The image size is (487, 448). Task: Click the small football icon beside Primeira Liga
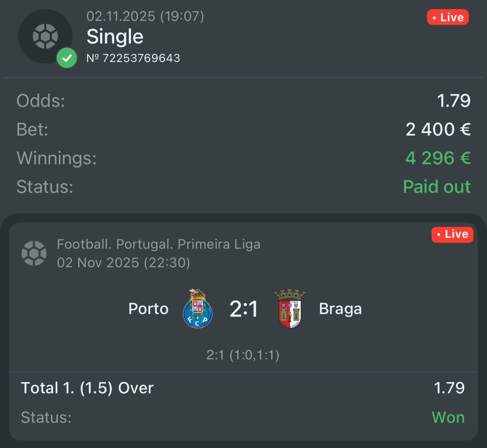click(34, 253)
